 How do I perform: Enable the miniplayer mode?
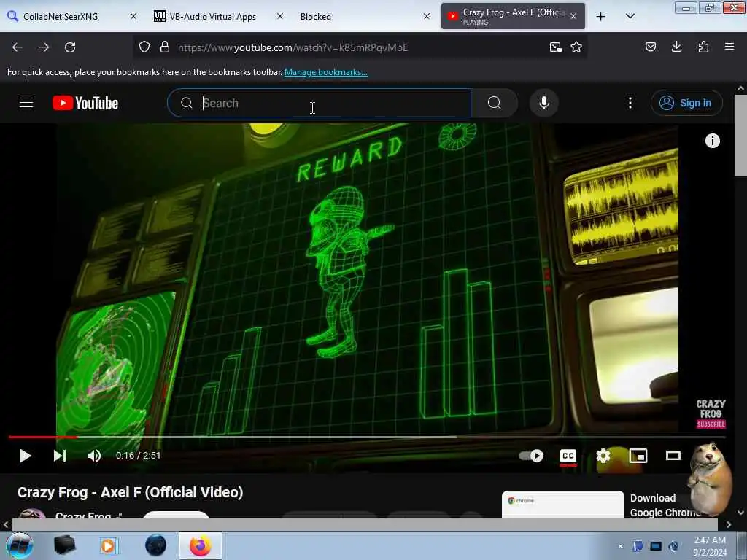[638, 456]
